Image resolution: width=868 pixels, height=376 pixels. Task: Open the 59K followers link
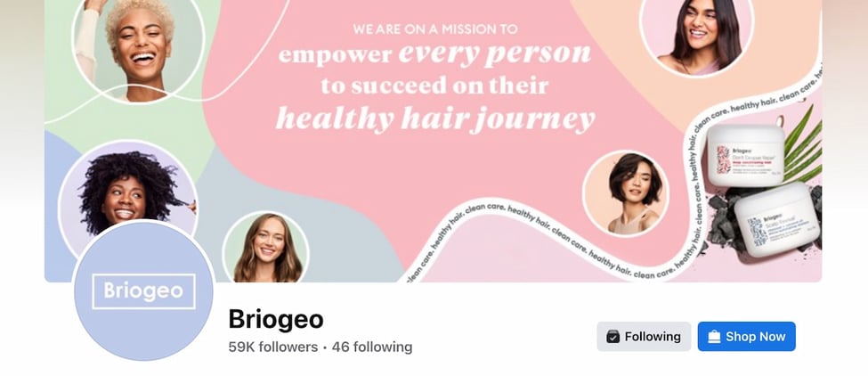[x=273, y=347]
